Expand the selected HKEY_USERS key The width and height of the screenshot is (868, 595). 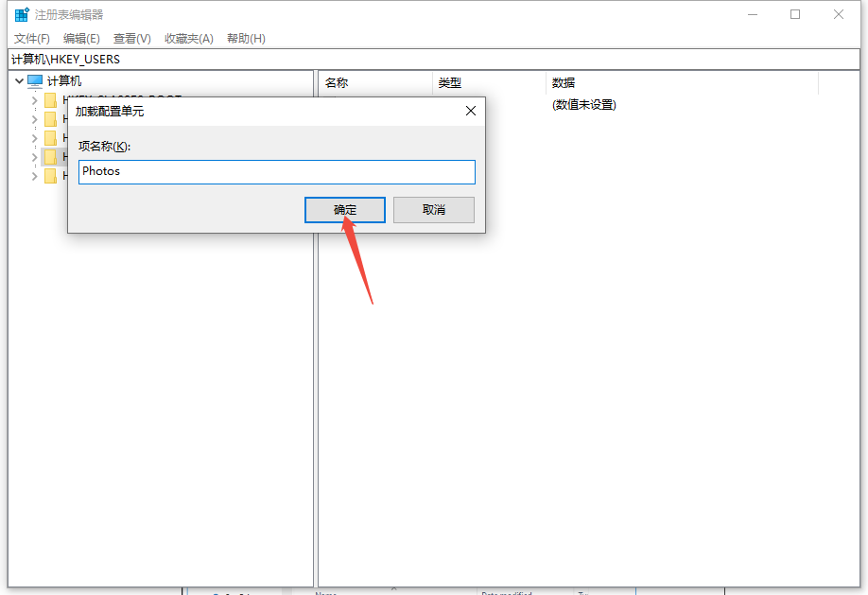(35, 157)
